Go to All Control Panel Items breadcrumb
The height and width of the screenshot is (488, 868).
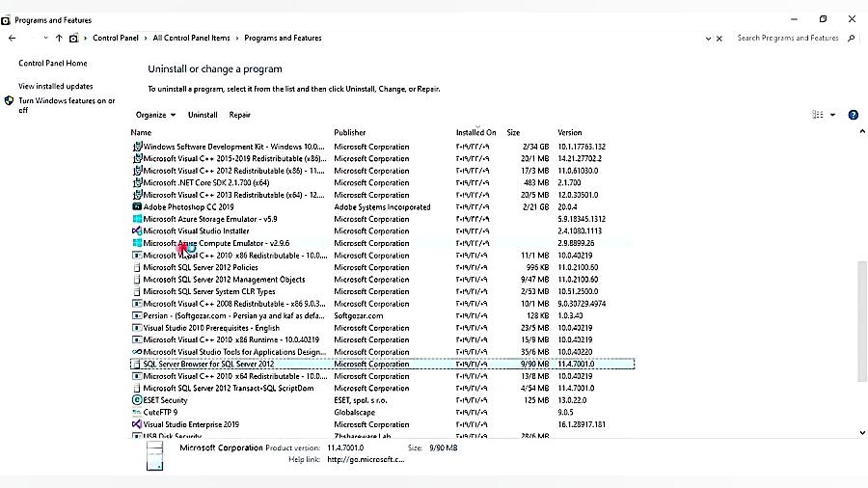(191, 39)
